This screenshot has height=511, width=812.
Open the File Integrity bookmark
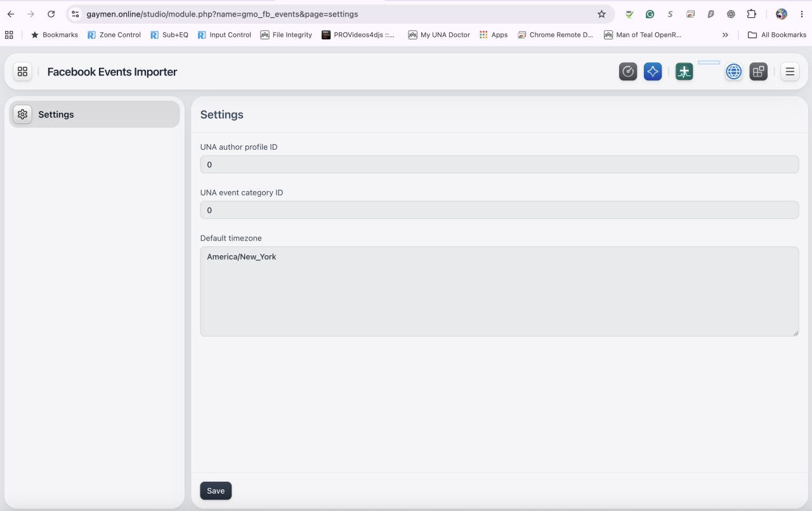(286, 35)
